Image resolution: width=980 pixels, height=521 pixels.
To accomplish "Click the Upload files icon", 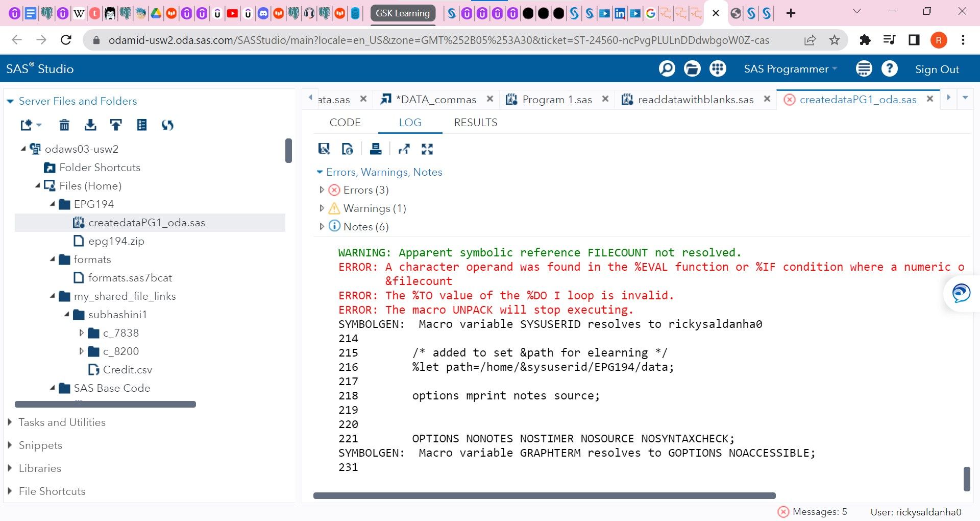I will [x=116, y=125].
